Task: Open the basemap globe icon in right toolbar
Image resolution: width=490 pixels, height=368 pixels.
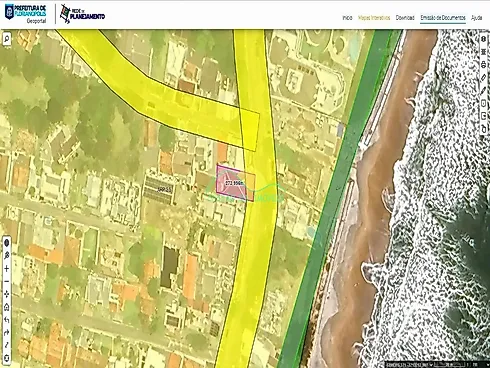Action: 484,39
